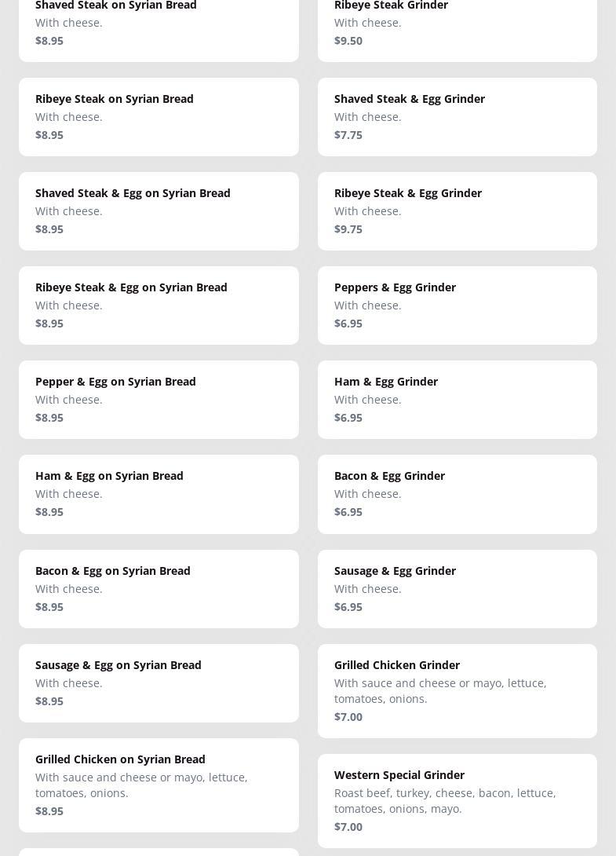Pick the Peppers & Egg Grinder item

coord(457,305)
